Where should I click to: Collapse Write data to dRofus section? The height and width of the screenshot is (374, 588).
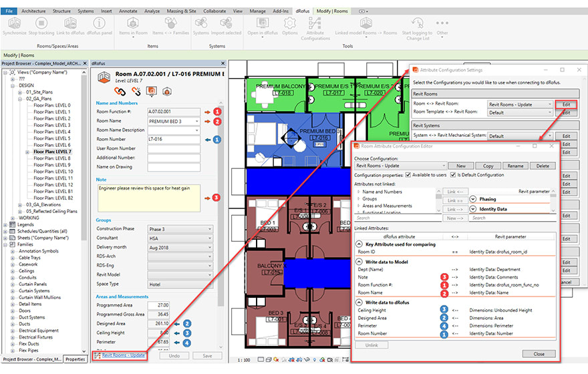359,302
